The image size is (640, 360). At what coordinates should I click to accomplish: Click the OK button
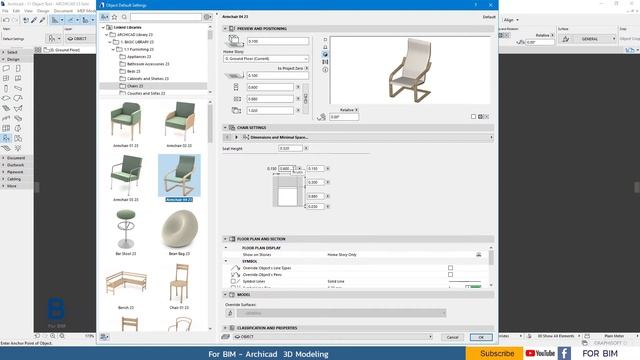(x=481, y=337)
